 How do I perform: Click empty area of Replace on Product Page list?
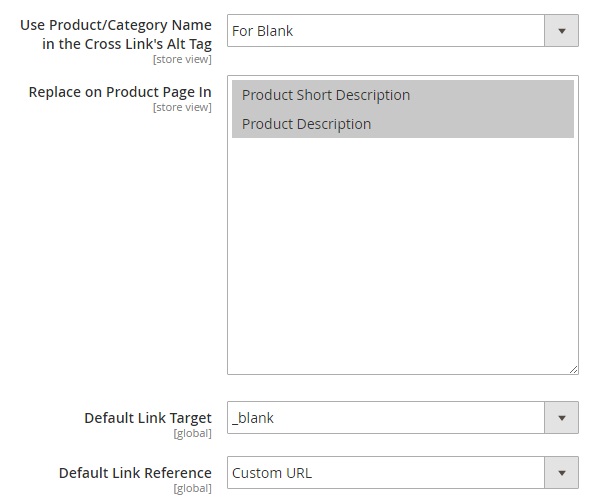click(x=403, y=252)
